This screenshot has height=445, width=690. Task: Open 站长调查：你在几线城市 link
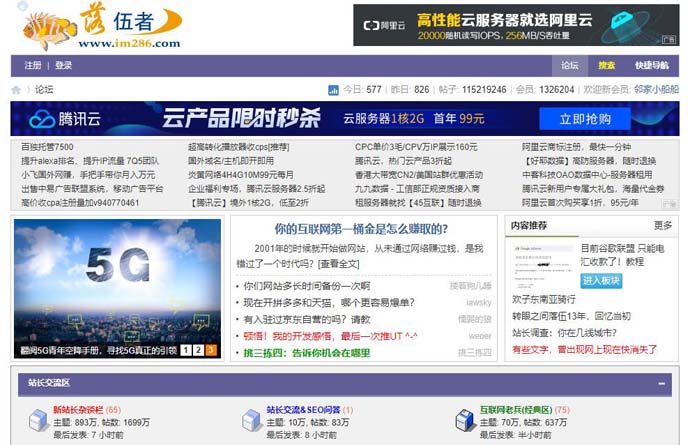564,333
